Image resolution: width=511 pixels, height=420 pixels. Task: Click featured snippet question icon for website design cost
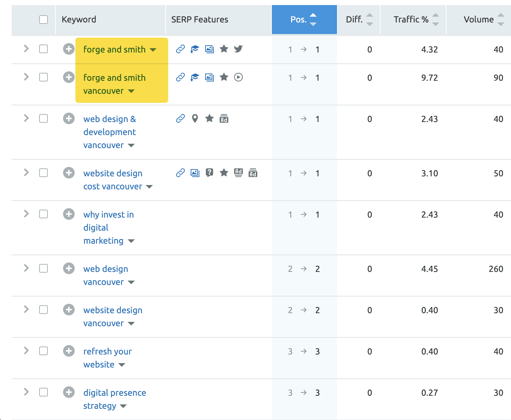209,173
